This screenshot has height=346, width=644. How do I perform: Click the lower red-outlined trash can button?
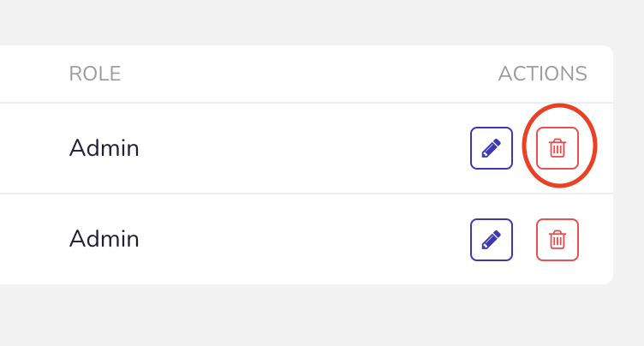558,240
